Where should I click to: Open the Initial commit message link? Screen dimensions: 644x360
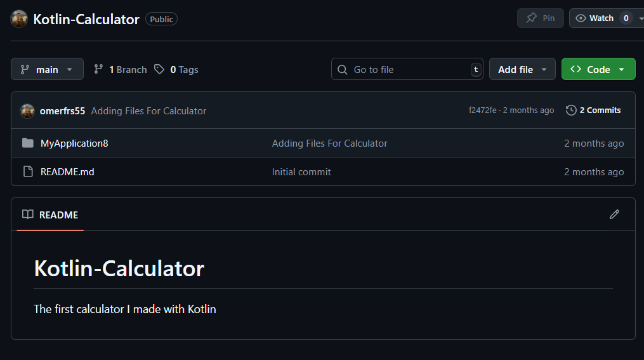(x=301, y=172)
